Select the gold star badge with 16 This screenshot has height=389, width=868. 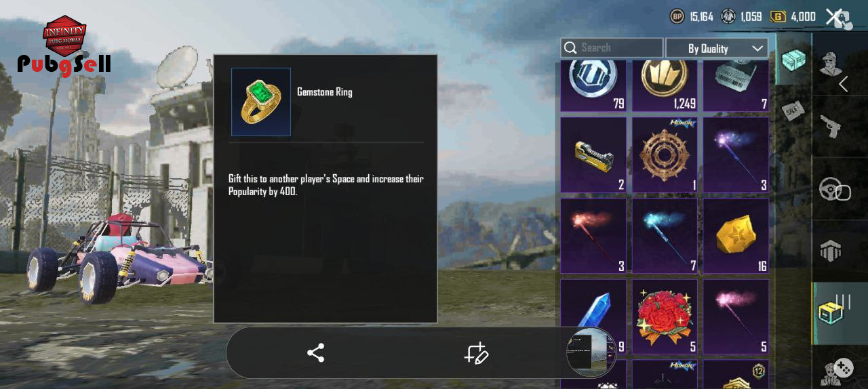coord(736,236)
